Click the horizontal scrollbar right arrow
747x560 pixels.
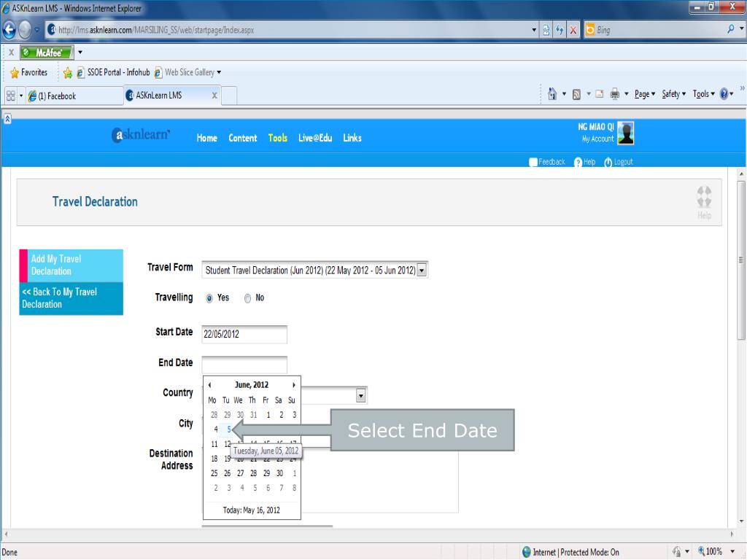tap(732, 534)
